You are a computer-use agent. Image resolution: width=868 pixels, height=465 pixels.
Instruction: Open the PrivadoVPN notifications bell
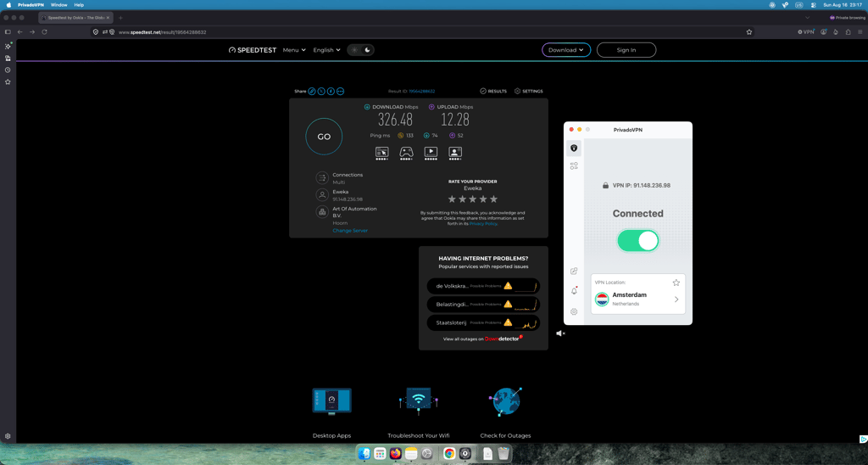pos(574,291)
